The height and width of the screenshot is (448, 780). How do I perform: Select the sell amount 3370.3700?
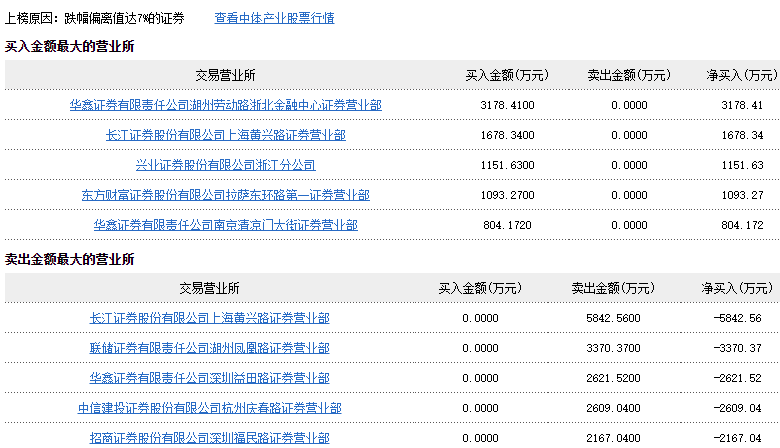click(613, 348)
